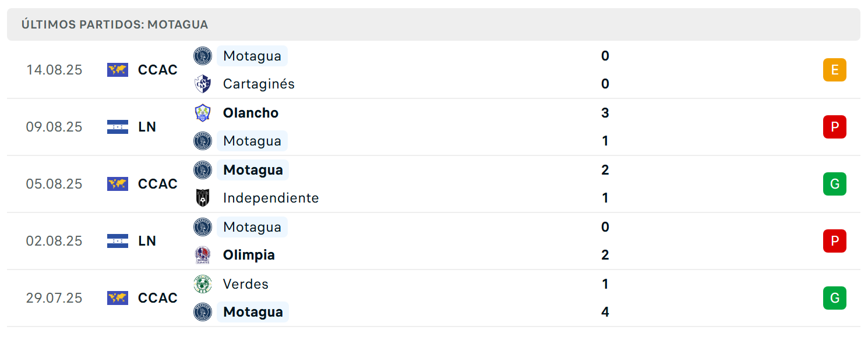
Task: Open the LN league label on 02.08.25
Action: tap(147, 241)
